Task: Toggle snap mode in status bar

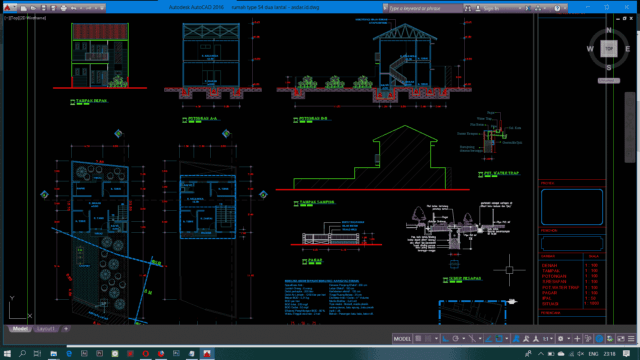Action: pos(428,339)
